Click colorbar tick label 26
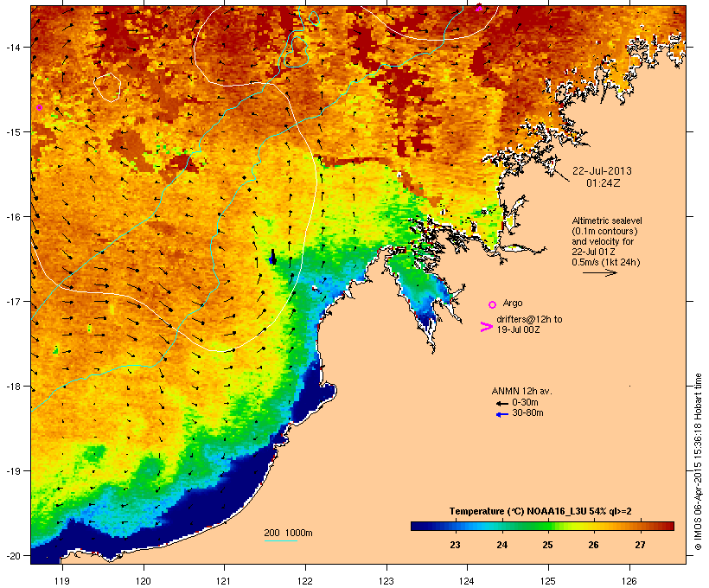This screenshot has height=588, width=709. tap(594, 545)
